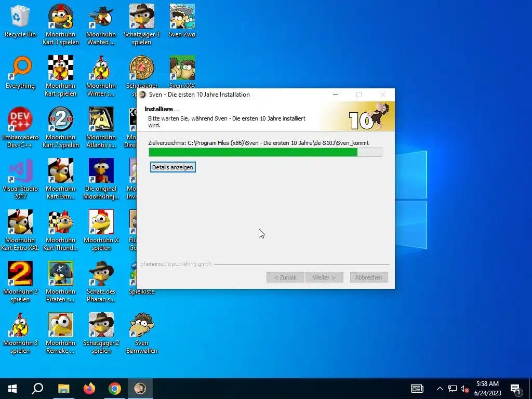Open the notification center icon
The width and height of the screenshot is (532, 399).
tap(516, 389)
